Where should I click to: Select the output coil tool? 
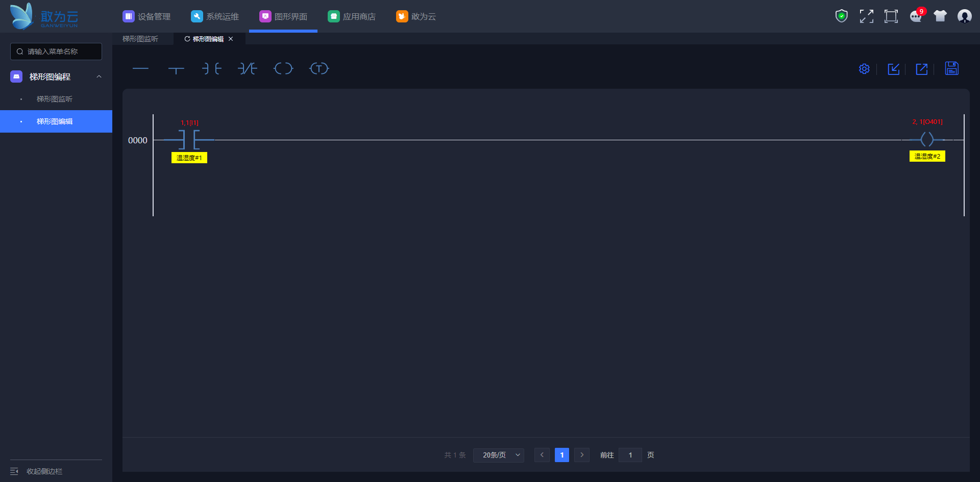point(283,68)
